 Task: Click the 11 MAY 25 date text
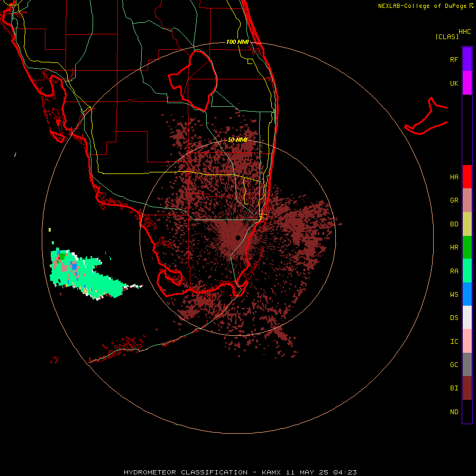307,472
